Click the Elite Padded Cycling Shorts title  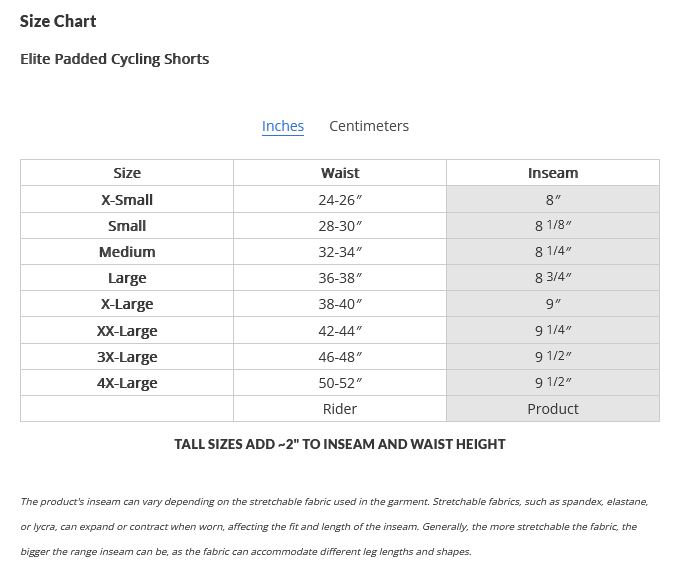[x=115, y=59]
